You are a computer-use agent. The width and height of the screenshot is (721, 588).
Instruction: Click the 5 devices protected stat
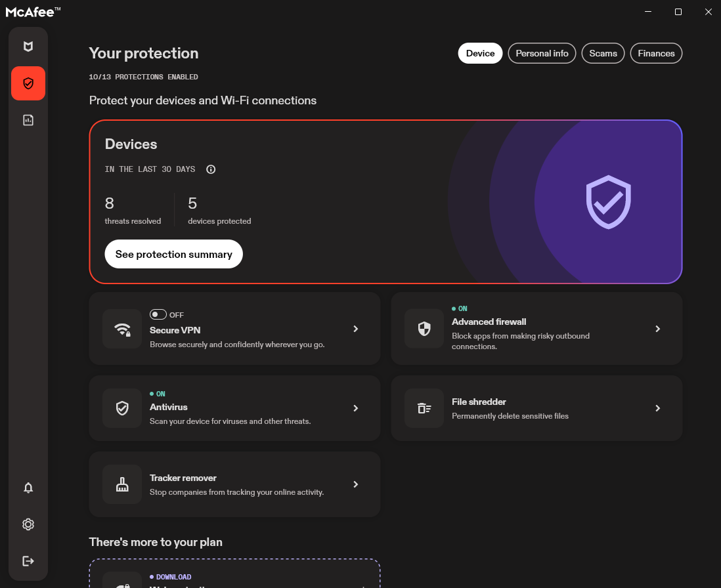(x=219, y=211)
